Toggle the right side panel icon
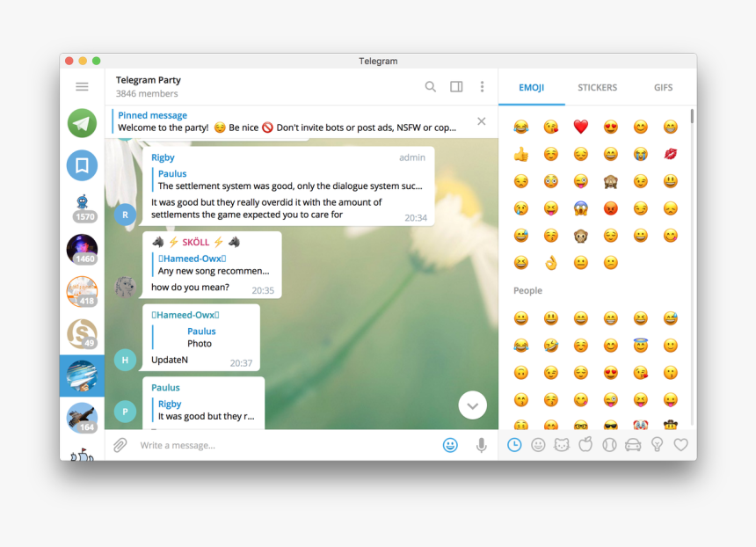The image size is (756, 547). [456, 87]
